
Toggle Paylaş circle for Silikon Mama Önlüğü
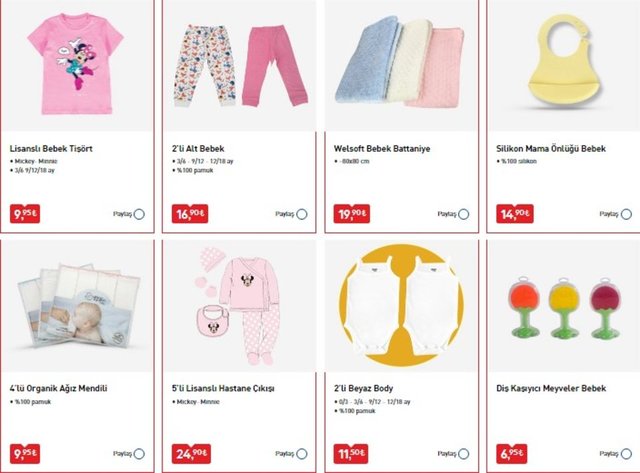point(626,214)
